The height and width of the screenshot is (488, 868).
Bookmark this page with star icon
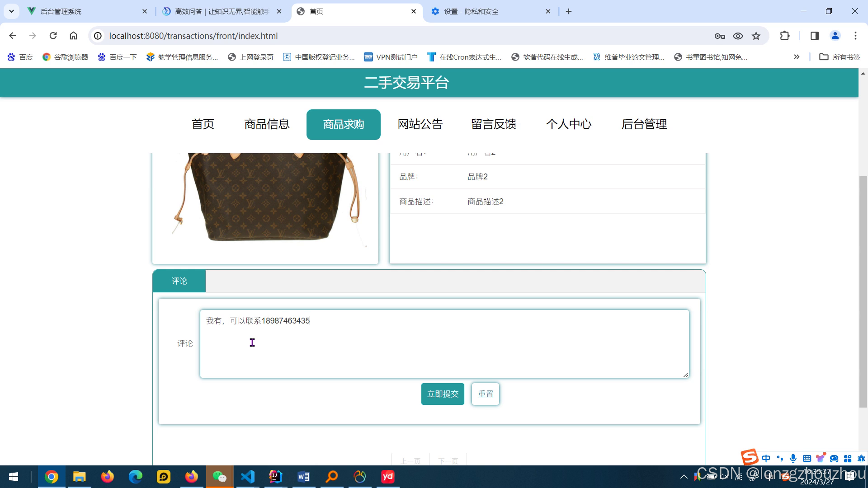pos(756,36)
